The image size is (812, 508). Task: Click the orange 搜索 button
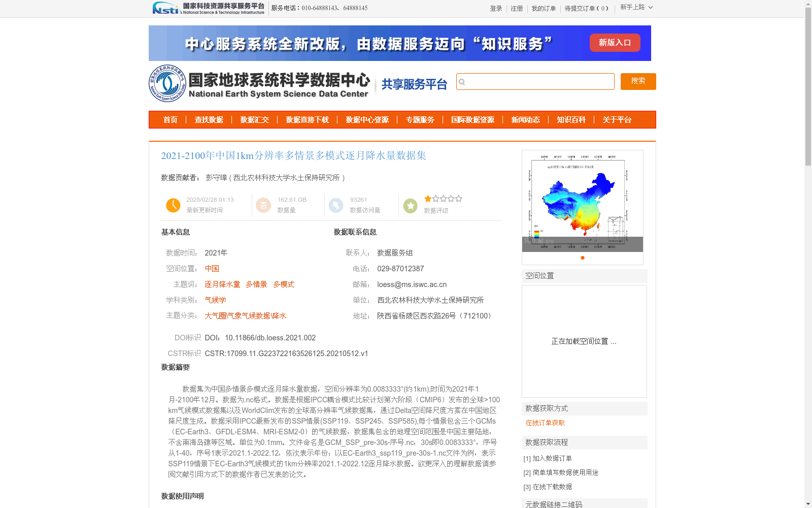(x=638, y=81)
